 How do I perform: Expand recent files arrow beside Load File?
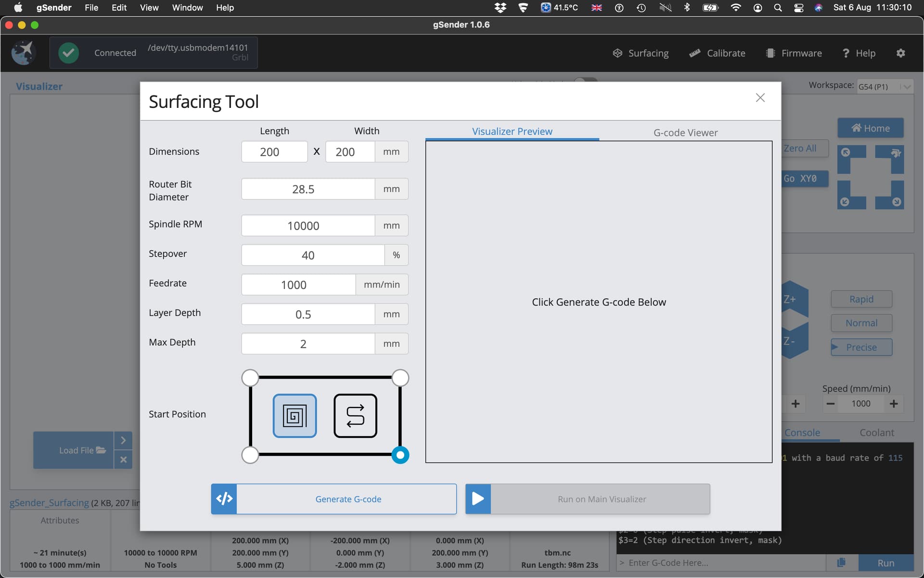123,440
